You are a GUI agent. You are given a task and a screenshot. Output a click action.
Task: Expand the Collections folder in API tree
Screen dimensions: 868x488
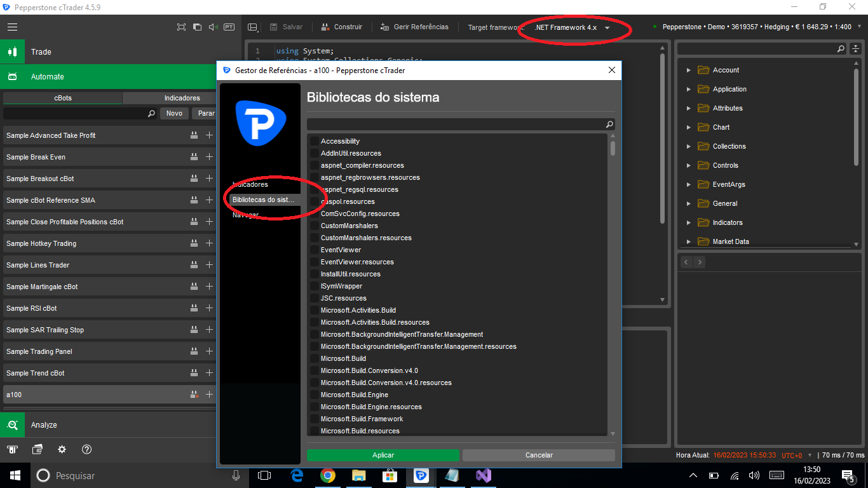point(689,147)
